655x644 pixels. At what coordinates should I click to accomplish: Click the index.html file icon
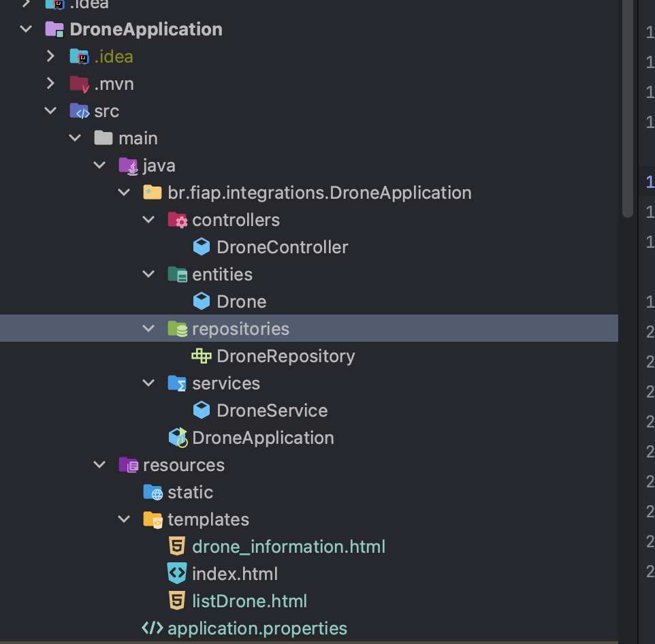pyautogui.click(x=177, y=573)
